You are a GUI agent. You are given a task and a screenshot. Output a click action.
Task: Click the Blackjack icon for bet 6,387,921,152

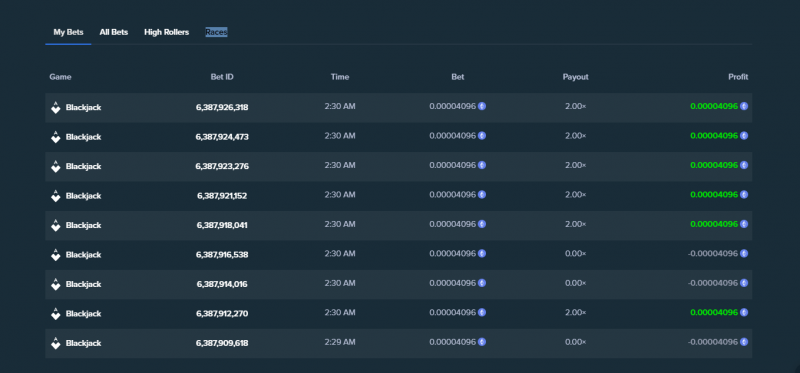coord(56,196)
